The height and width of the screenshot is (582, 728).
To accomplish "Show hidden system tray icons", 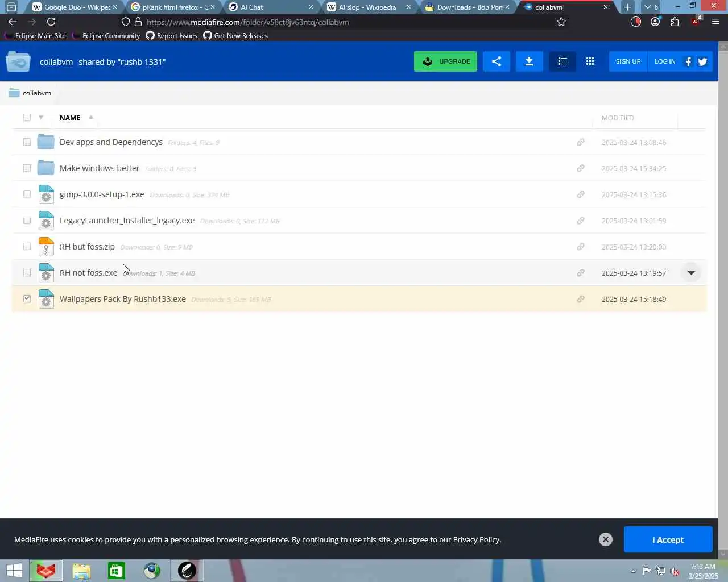I will (633, 571).
